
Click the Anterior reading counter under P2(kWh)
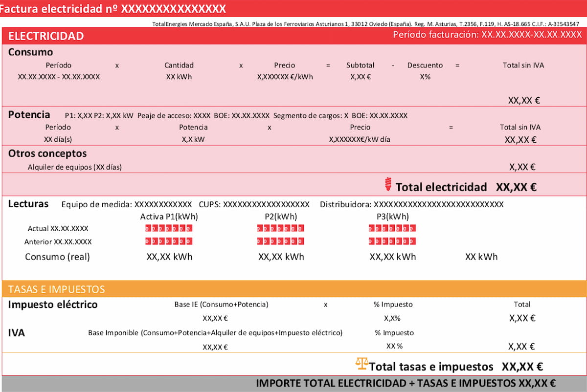click(281, 241)
